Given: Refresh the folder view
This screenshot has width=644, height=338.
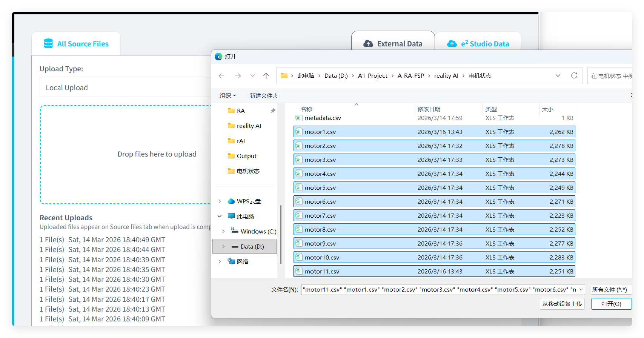Looking at the screenshot, I should pyautogui.click(x=574, y=76).
